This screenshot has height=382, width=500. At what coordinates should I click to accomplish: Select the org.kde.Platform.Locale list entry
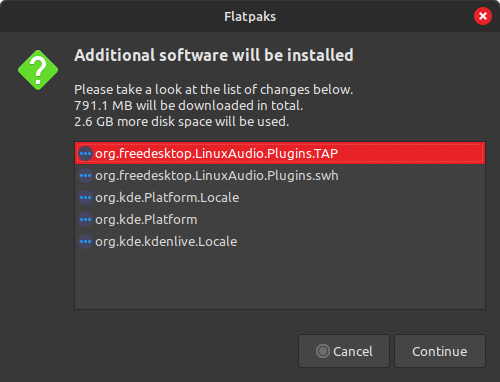click(x=280, y=198)
